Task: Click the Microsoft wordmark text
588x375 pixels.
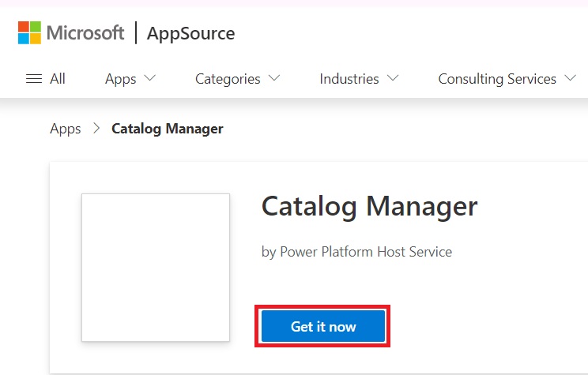Action: click(x=85, y=33)
